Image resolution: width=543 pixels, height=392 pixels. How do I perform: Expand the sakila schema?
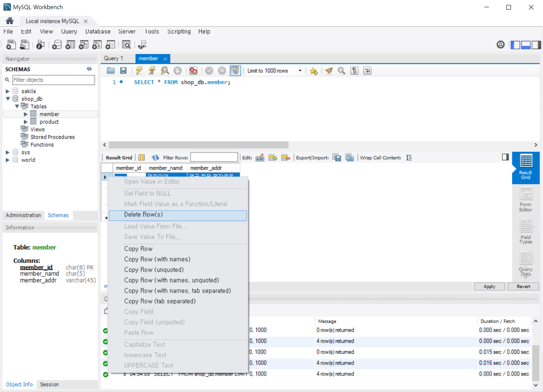8,91
